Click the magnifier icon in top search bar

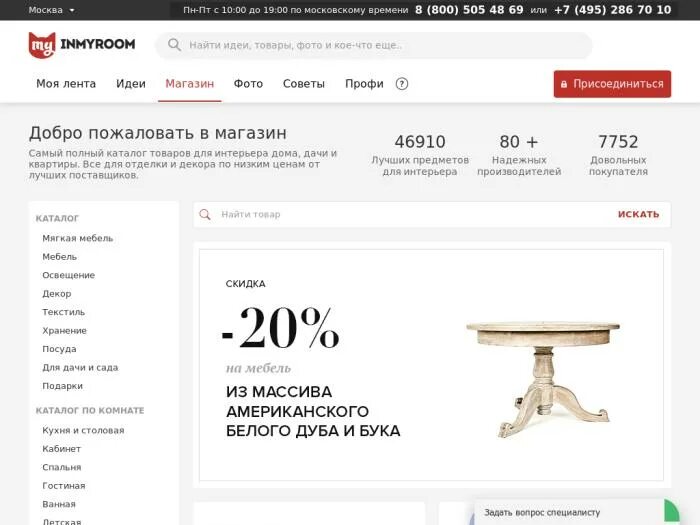(x=174, y=45)
